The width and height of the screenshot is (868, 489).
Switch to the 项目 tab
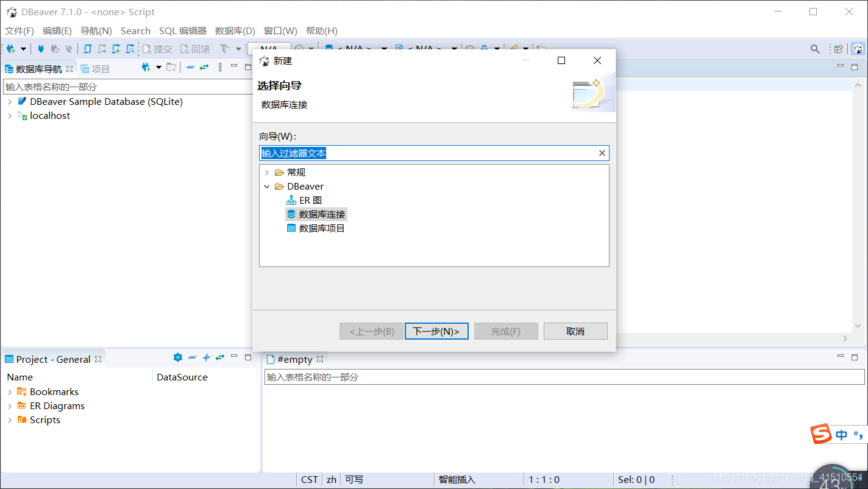(x=102, y=68)
